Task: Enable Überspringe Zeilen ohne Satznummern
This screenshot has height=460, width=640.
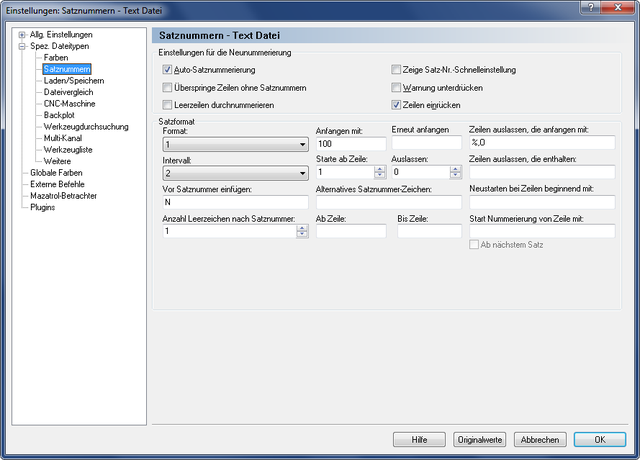Action: coord(167,87)
